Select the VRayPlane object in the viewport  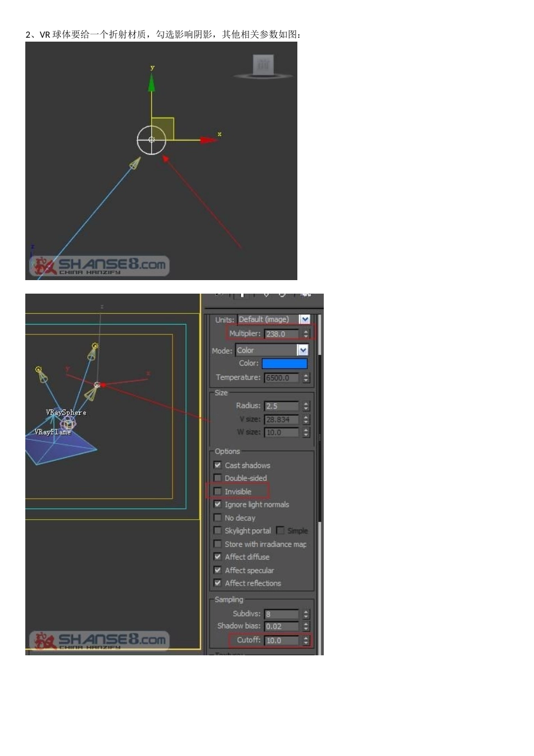tap(53, 432)
